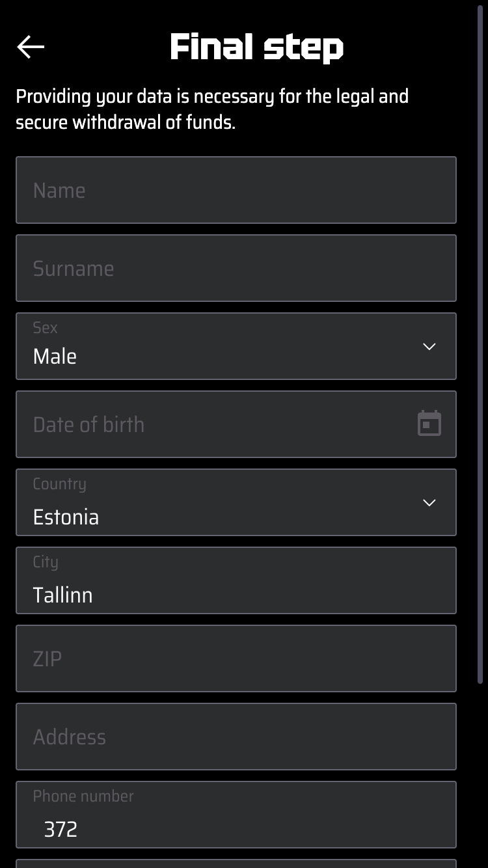
Task: Click the Date of birth placeholder text
Action: (88, 424)
